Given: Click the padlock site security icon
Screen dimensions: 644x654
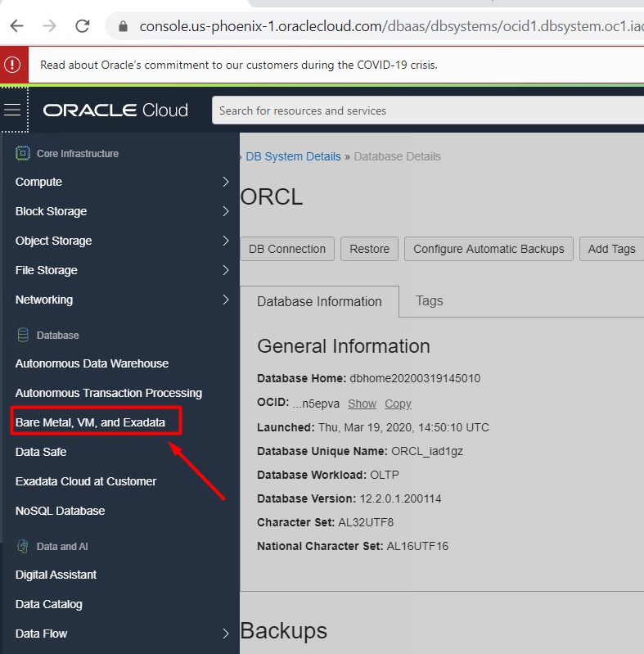Looking at the screenshot, I should point(123,27).
